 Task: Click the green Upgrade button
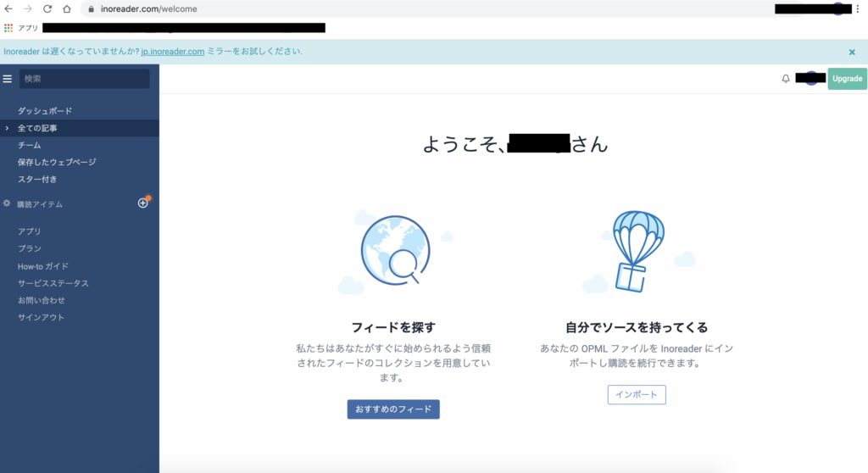[847, 79]
